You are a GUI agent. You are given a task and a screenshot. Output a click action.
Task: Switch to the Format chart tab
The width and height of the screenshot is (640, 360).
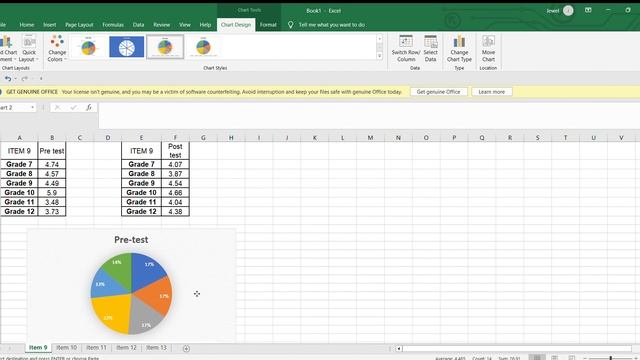(268, 25)
